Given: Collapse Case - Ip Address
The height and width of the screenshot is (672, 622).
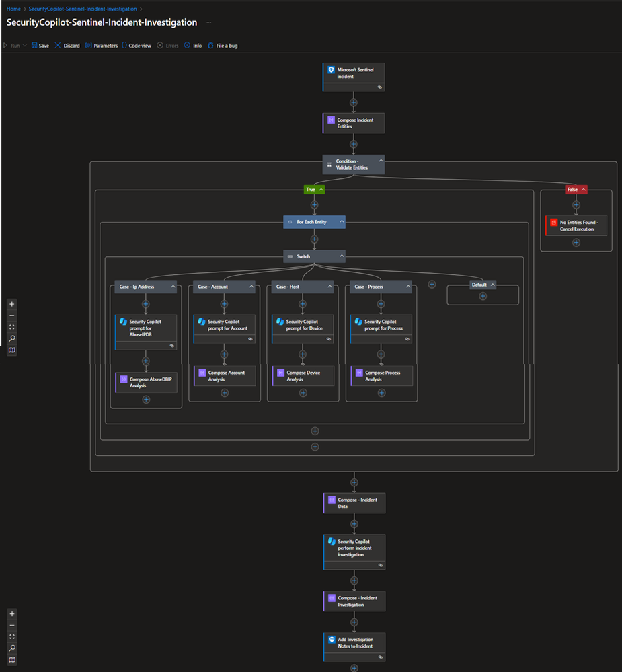Looking at the screenshot, I should (x=173, y=287).
